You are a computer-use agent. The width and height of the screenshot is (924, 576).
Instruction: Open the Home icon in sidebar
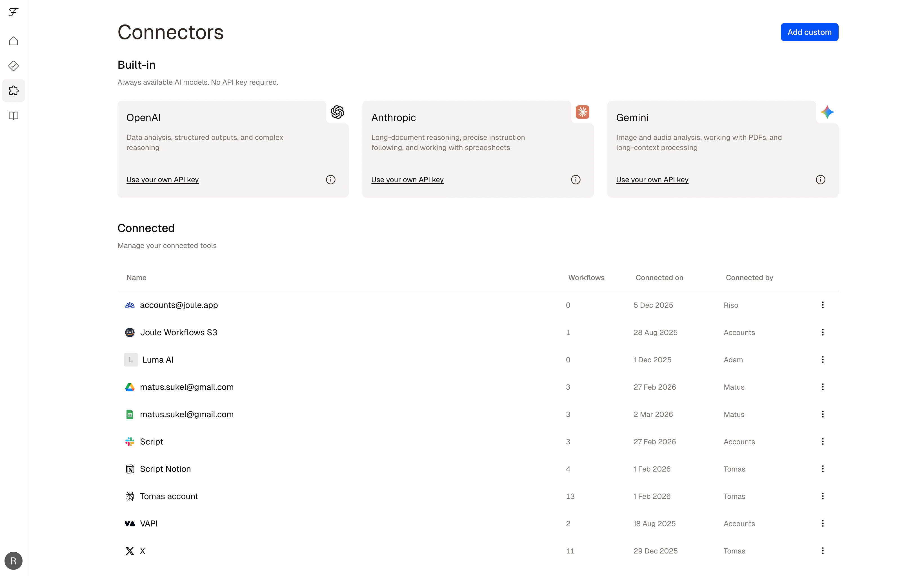click(x=13, y=41)
